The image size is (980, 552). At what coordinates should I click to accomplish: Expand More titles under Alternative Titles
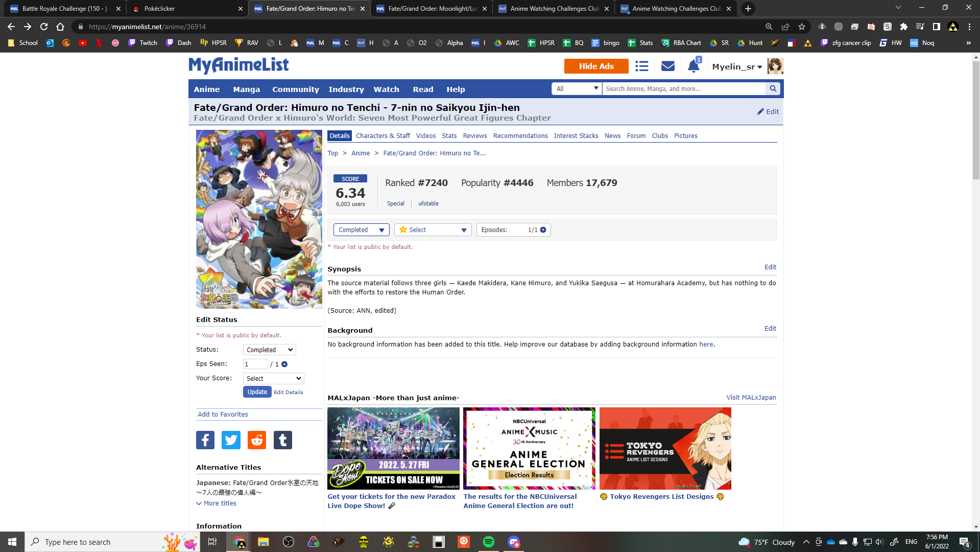(217, 503)
